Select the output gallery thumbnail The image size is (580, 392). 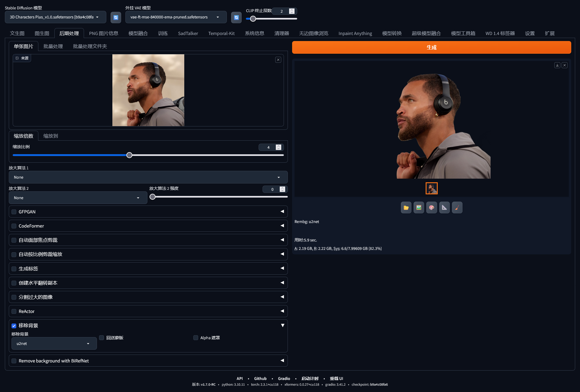point(431,188)
